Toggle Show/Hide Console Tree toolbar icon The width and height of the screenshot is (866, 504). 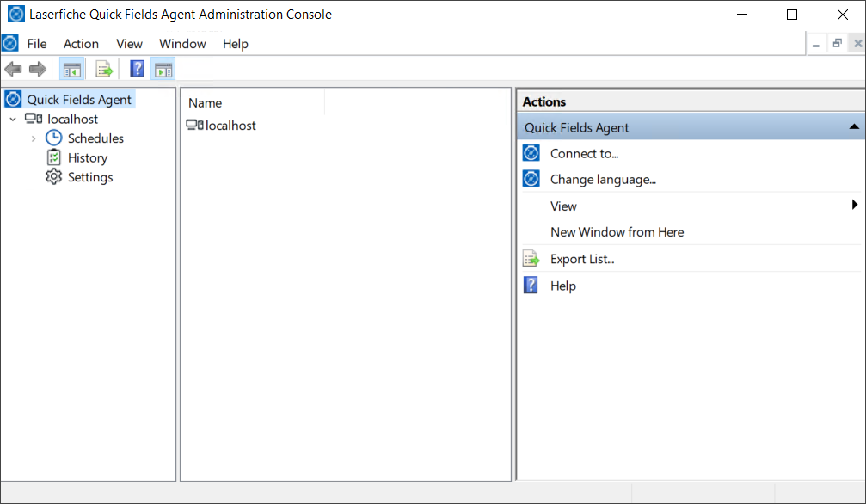click(x=72, y=69)
